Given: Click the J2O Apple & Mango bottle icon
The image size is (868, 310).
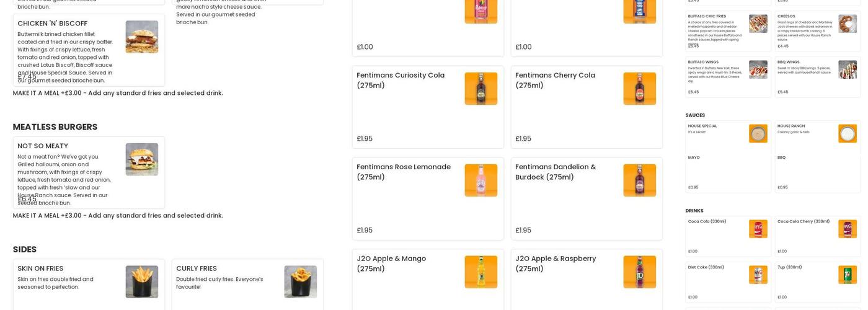Looking at the screenshot, I should (x=480, y=272).
